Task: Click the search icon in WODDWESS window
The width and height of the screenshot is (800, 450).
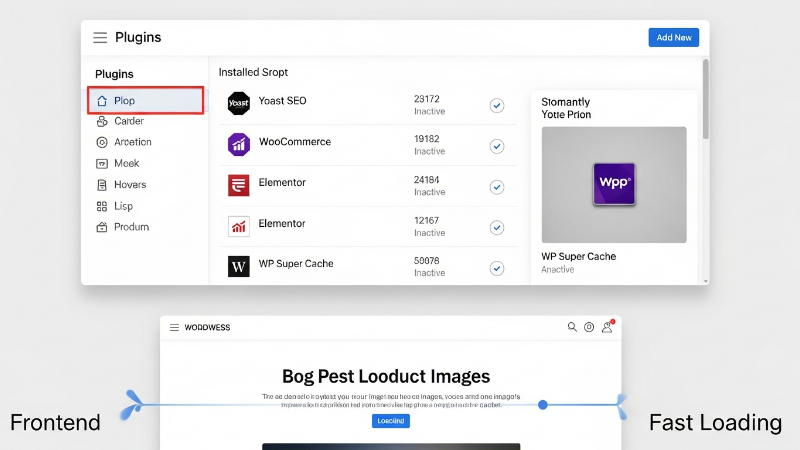Action: point(572,327)
